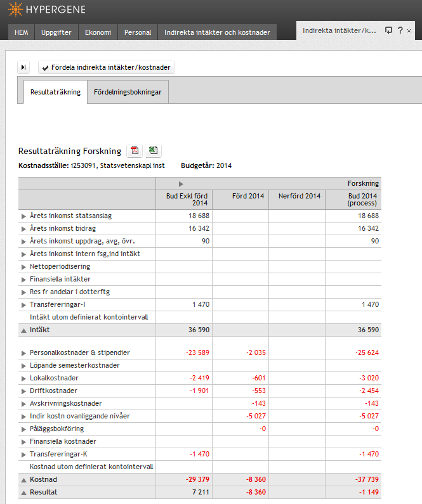Viewport: 422px width, 504px height.
Task: Select Personalkostnader Förd 2014 value -2 035
Action: tap(256, 352)
